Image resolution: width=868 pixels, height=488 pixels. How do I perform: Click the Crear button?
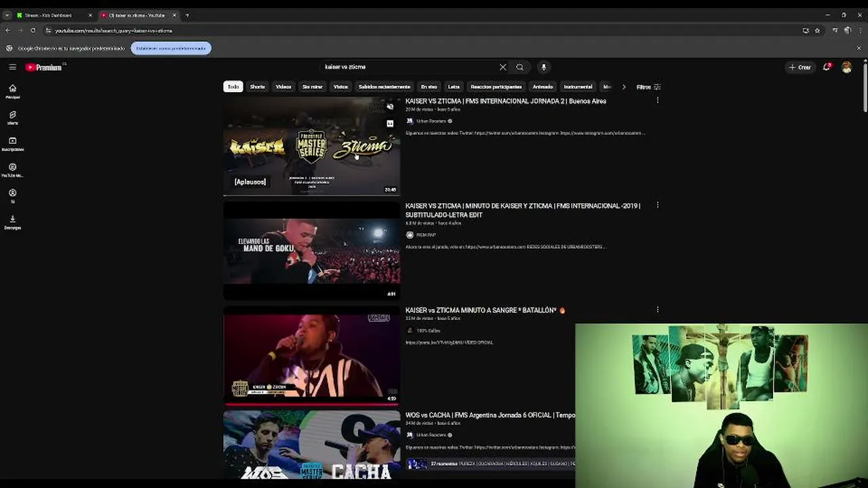800,67
